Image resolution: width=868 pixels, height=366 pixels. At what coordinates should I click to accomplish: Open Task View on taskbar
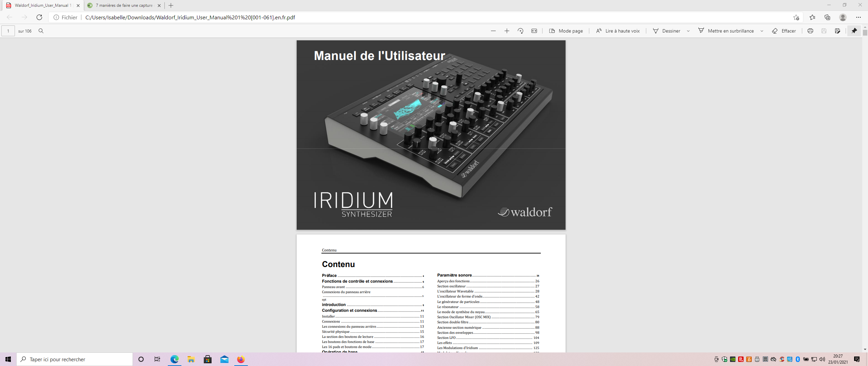click(157, 359)
